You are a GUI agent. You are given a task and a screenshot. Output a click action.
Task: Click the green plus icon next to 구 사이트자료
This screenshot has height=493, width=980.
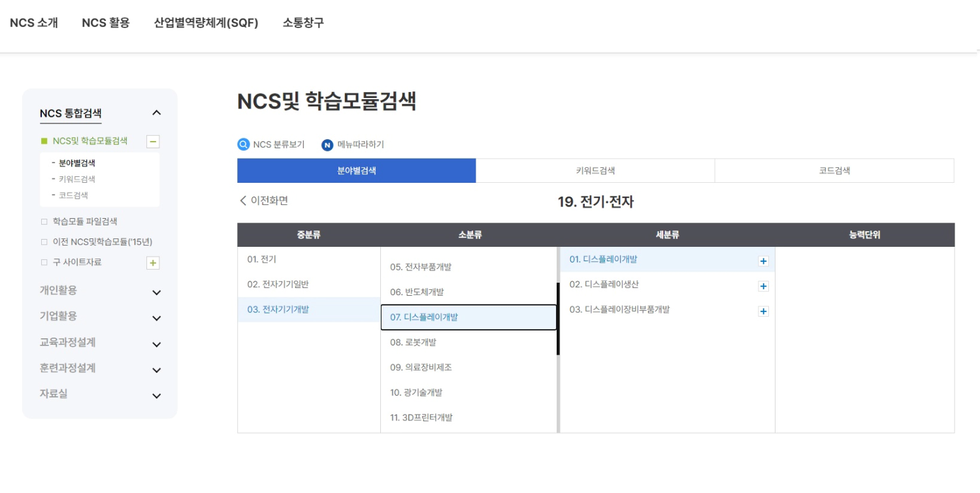click(x=153, y=262)
